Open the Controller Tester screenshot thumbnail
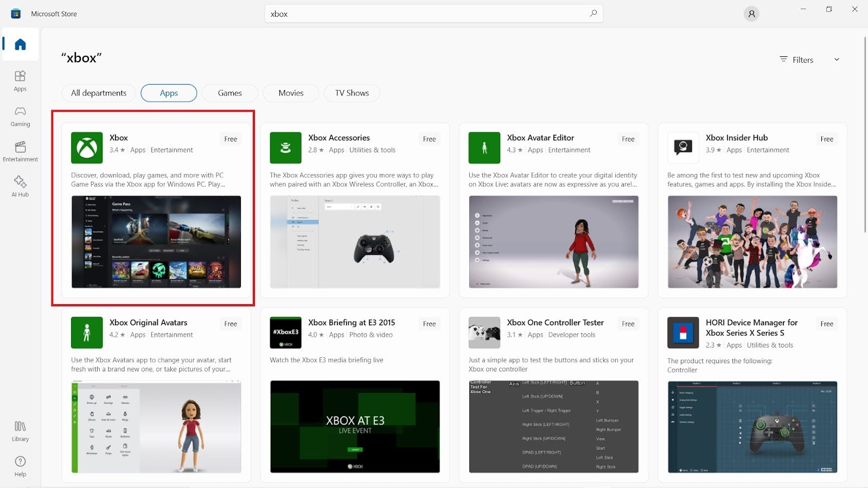The image size is (868, 488). click(554, 427)
